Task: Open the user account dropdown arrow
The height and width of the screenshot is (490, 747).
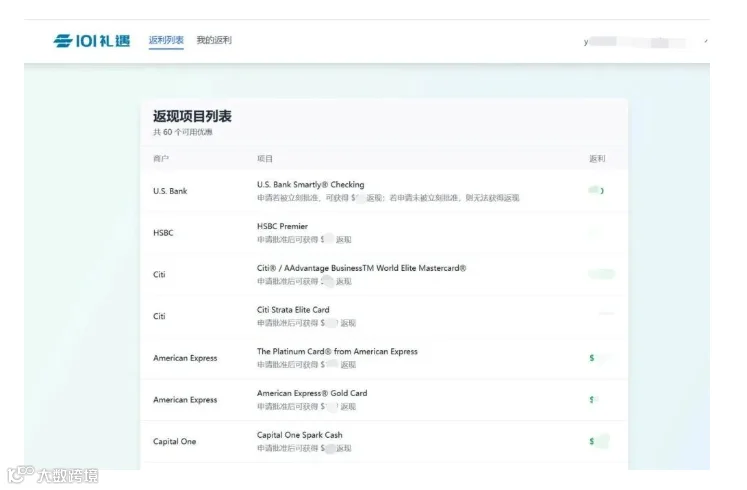Action: click(706, 41)
